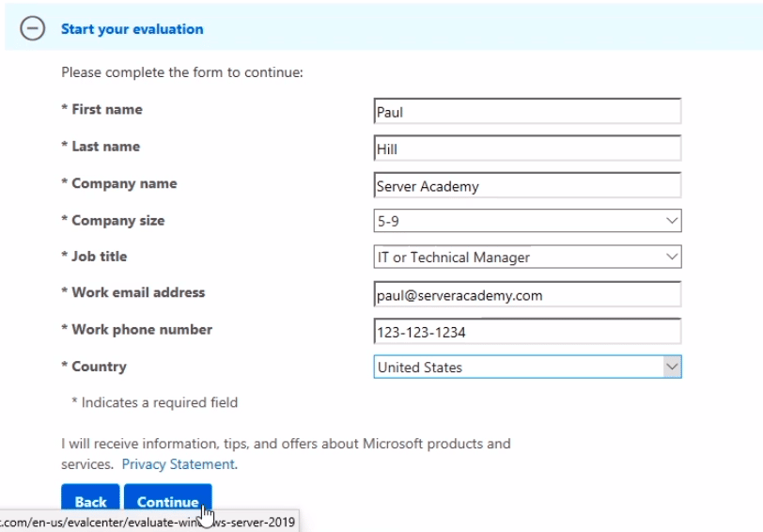Click the 'Start your evaluation' heading text

coord(132,29)
